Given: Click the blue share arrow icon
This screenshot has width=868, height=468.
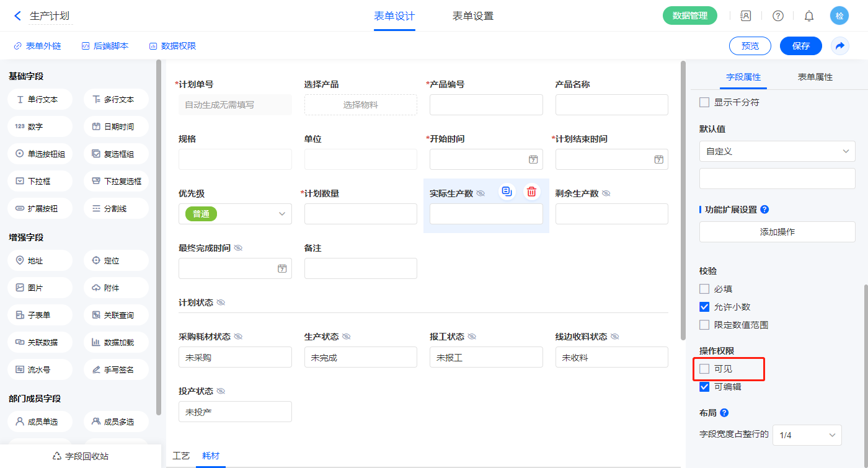Looking at the screenshot, I should coord(840,46).
